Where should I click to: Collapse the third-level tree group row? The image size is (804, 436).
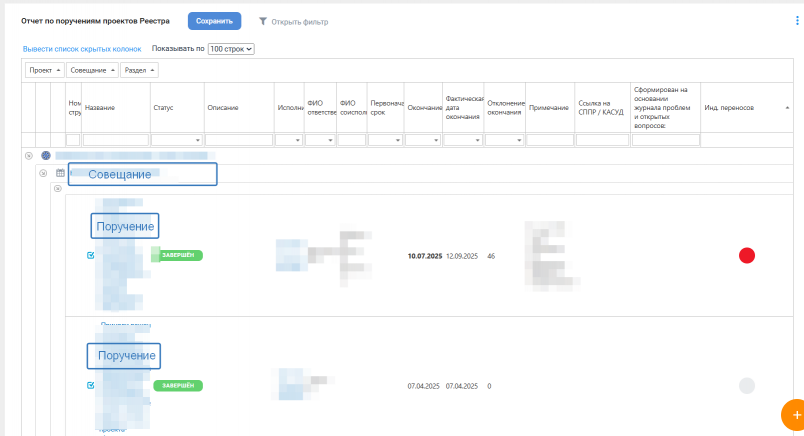57,188
